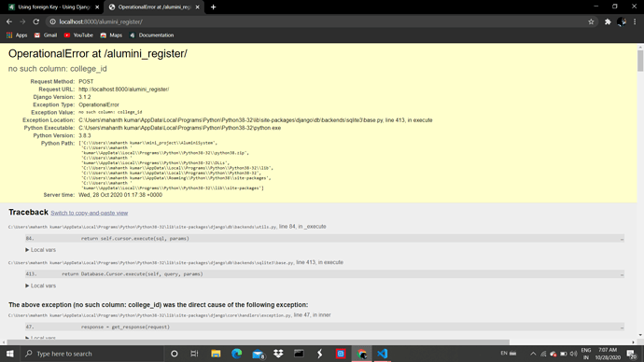This screenshot has width=644, height=362.
Task: Open the Maps bookmark
Action: pyautogui.click(x=111, y=35)
